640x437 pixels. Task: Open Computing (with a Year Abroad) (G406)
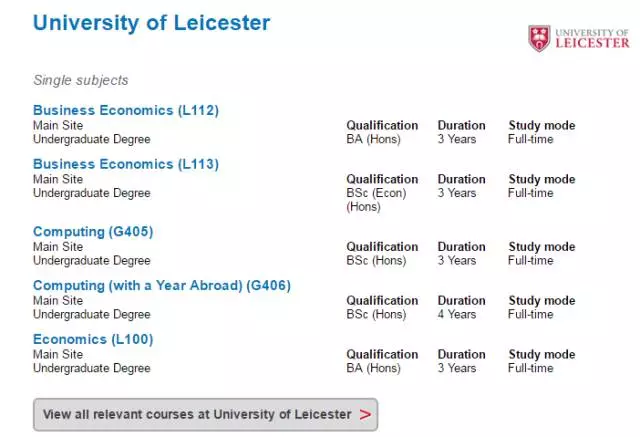[162, 286]
